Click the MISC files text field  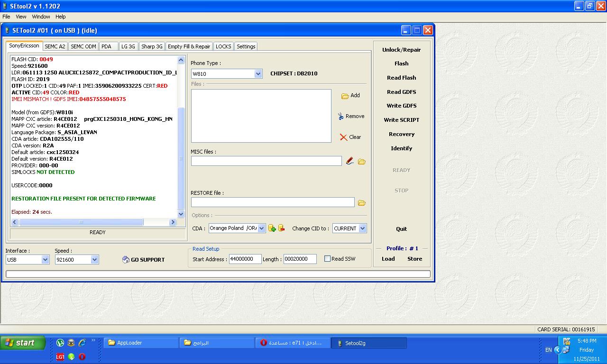coord(266,161)
